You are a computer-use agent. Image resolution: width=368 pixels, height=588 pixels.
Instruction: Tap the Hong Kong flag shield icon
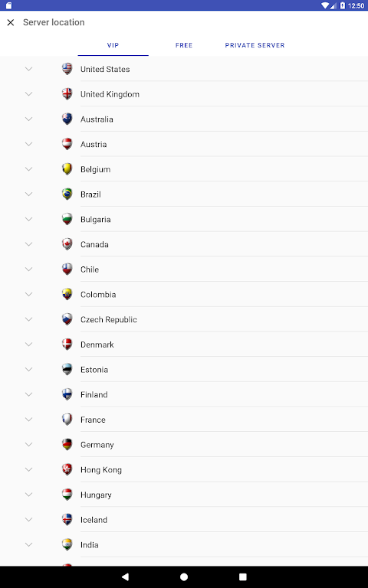coord(67,469)
